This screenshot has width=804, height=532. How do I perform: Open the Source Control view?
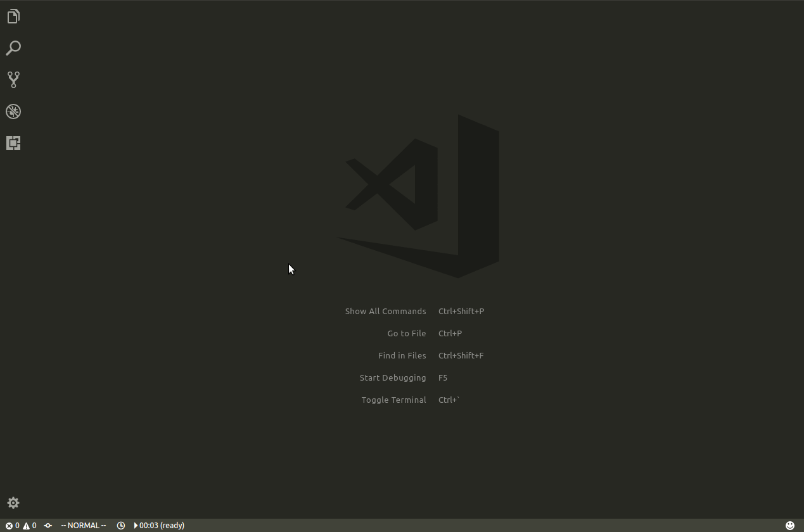[x=13, y=80]
